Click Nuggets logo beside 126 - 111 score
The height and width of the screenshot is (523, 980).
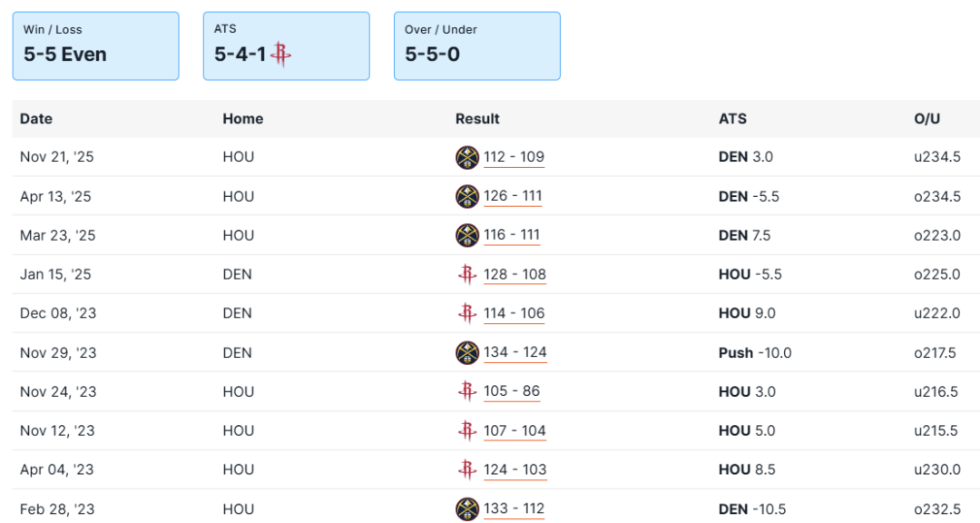pyautogui.click(x=466, y=196)
